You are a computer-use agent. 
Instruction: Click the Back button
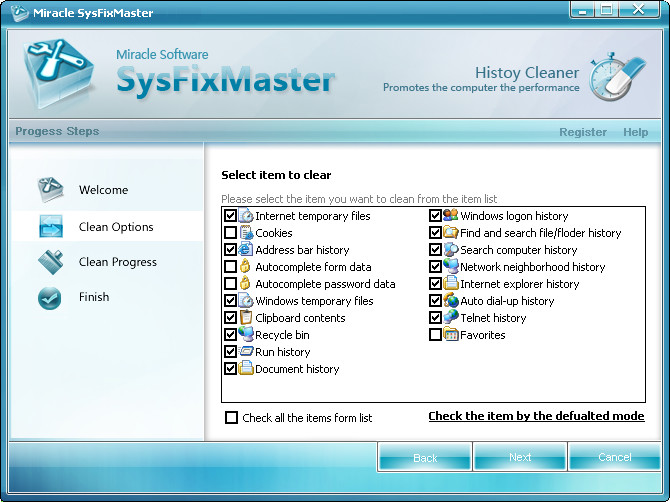425,457
